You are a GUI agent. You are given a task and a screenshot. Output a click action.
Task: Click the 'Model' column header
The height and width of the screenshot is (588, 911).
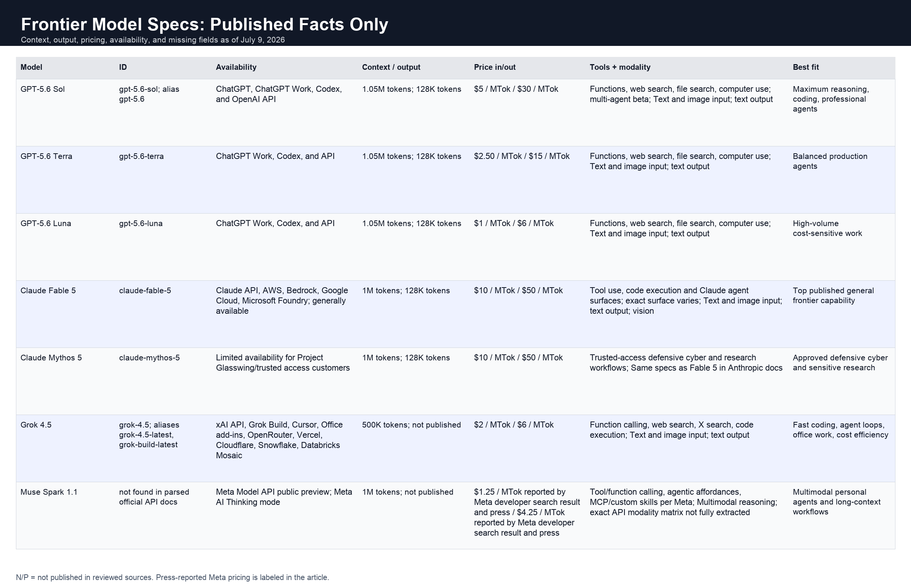pyautogui.click(x=32, y=67)
